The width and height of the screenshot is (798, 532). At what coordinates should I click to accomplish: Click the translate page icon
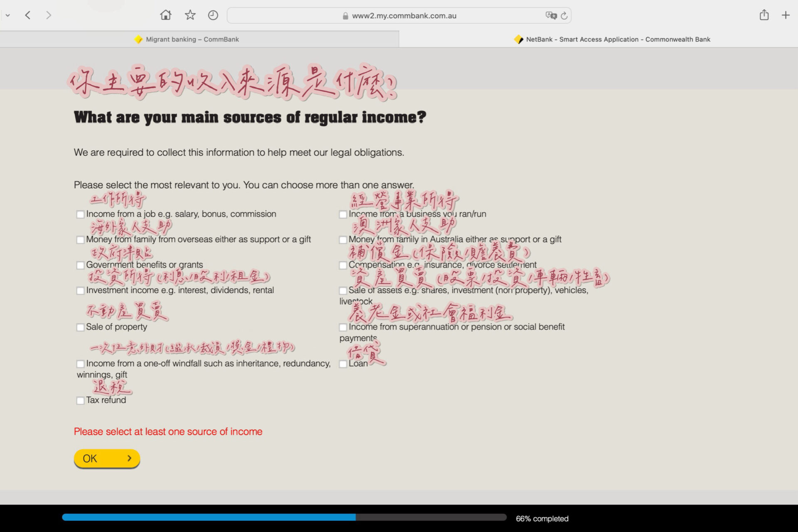coord(551,15)
